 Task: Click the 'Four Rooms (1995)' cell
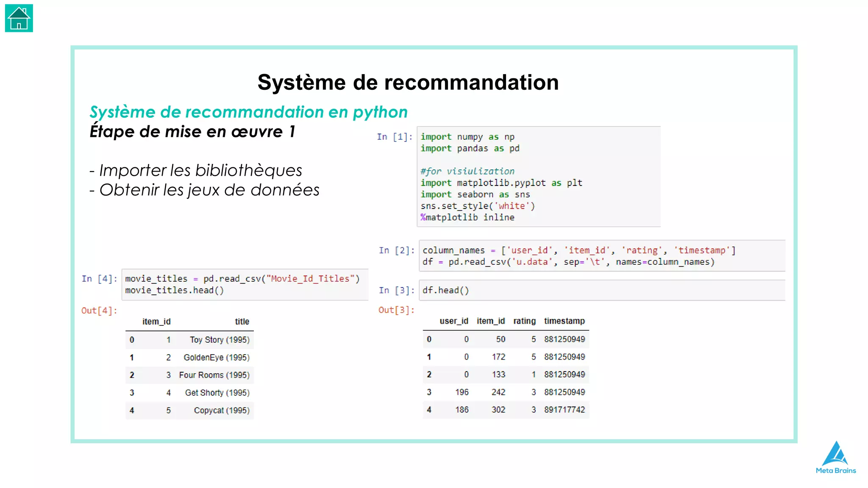pyautogui.click(x=214, y=375)
